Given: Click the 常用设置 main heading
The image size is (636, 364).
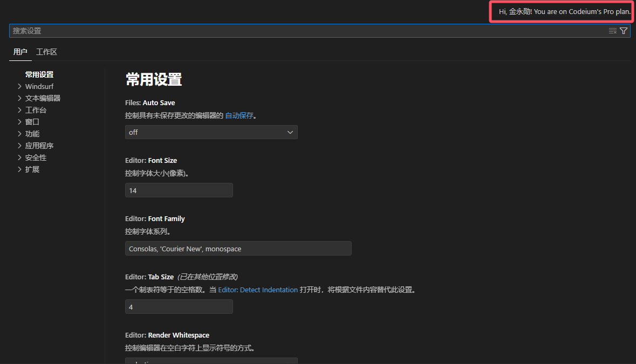Looking at the screenshot, I should click(x=154, y=79).
